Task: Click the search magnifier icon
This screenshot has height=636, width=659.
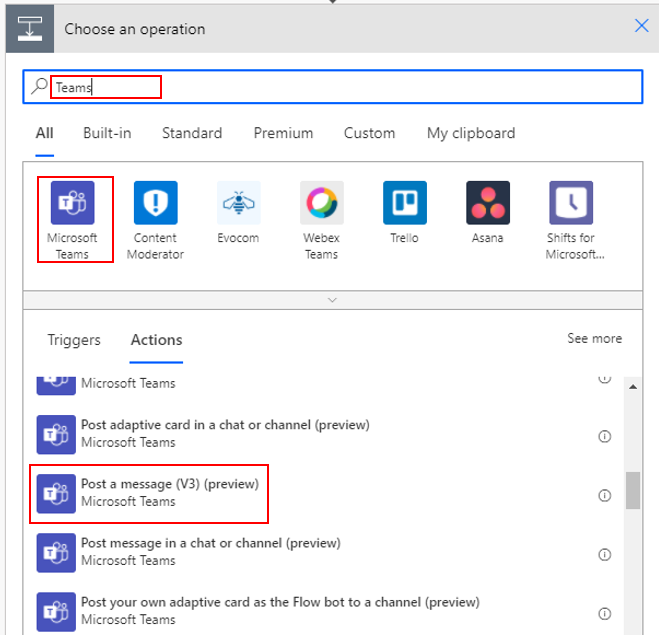Action: click(x=39, y=86)
